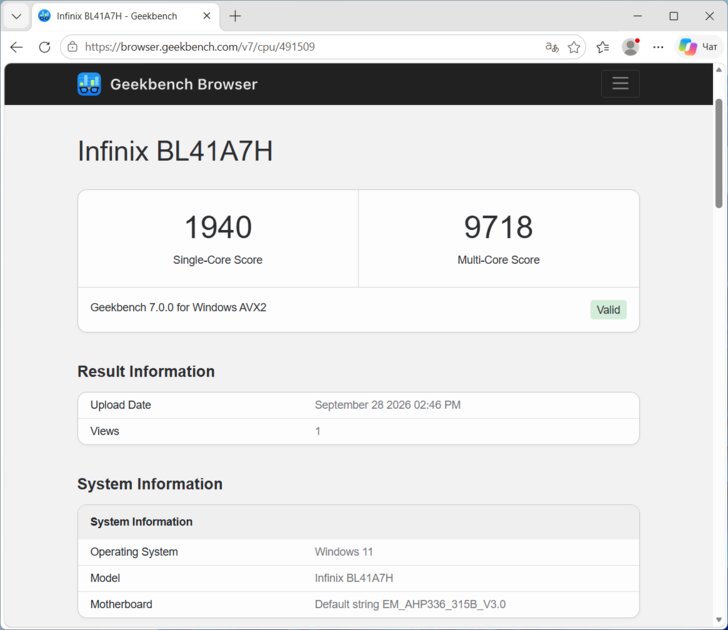
Task: Click the Multi-Core Score label
Action: 499,260
